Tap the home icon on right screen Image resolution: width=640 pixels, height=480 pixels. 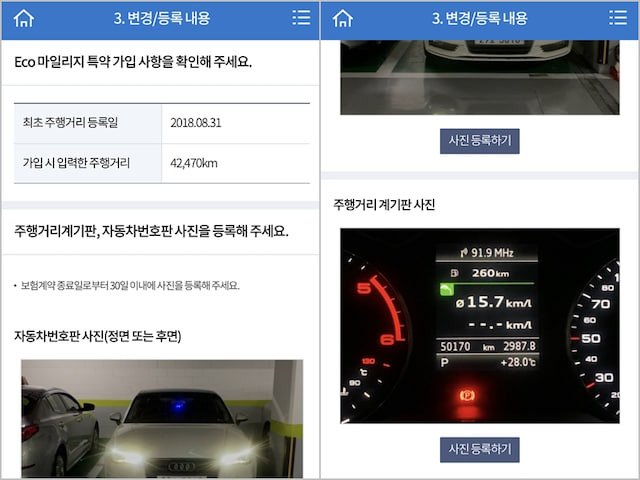coord(342,18)
